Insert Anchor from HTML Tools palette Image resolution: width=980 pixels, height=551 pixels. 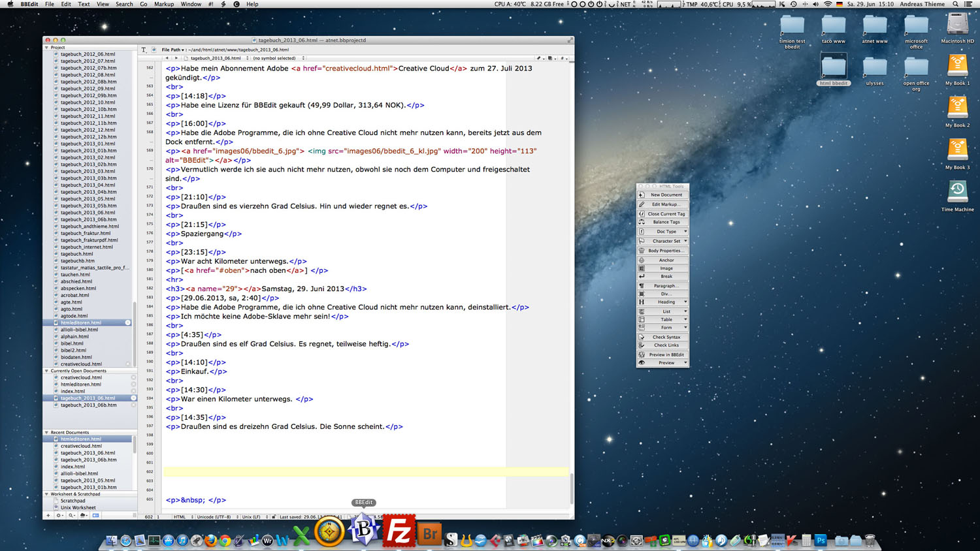[x=662, y=260]
